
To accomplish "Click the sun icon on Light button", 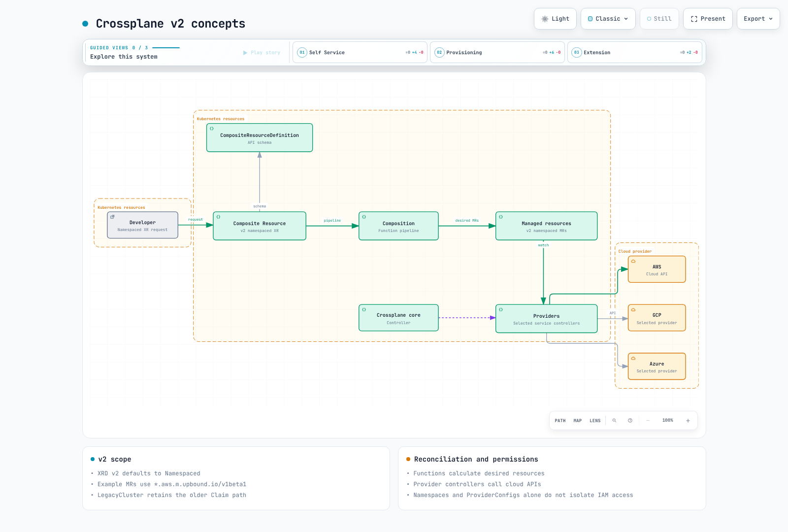I will tap(545, 19).
